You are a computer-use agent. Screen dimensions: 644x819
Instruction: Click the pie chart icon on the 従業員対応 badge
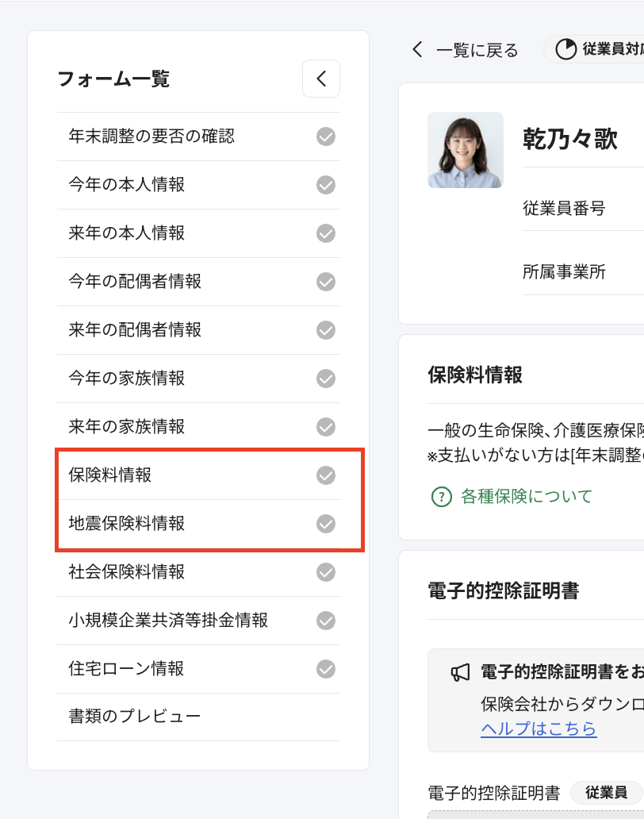569,48
